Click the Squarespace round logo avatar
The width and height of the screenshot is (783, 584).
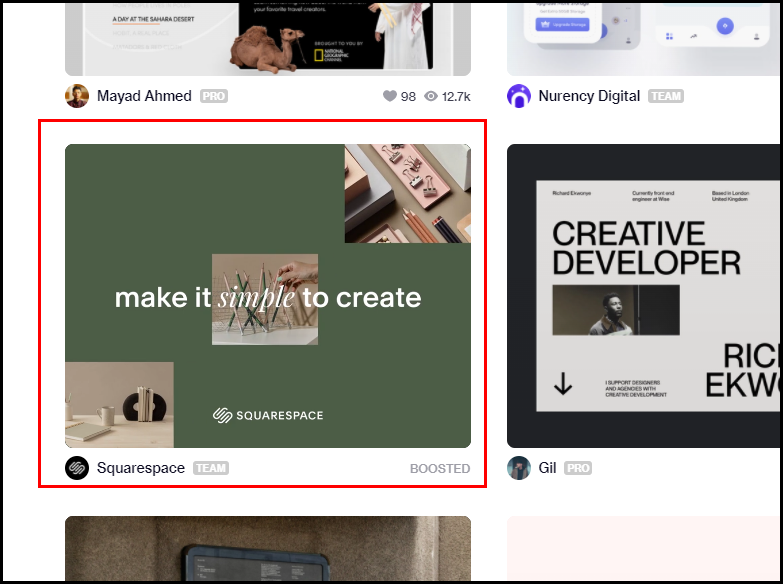[77, 468]
